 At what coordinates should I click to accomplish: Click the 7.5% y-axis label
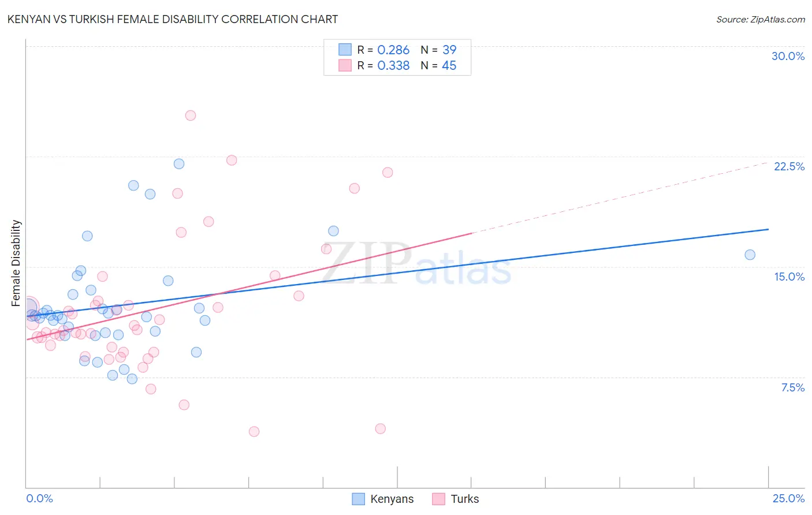click(792, 387)
